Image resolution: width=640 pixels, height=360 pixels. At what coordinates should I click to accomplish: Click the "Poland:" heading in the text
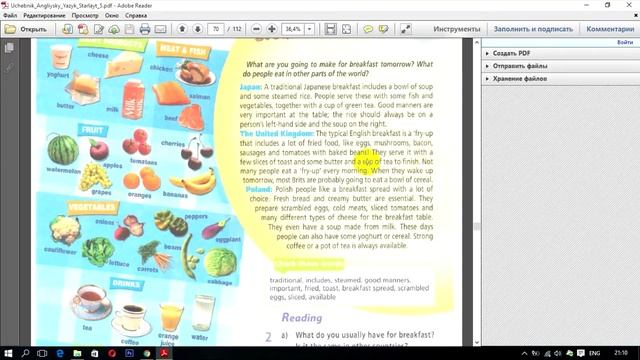(x=259, y=189)
